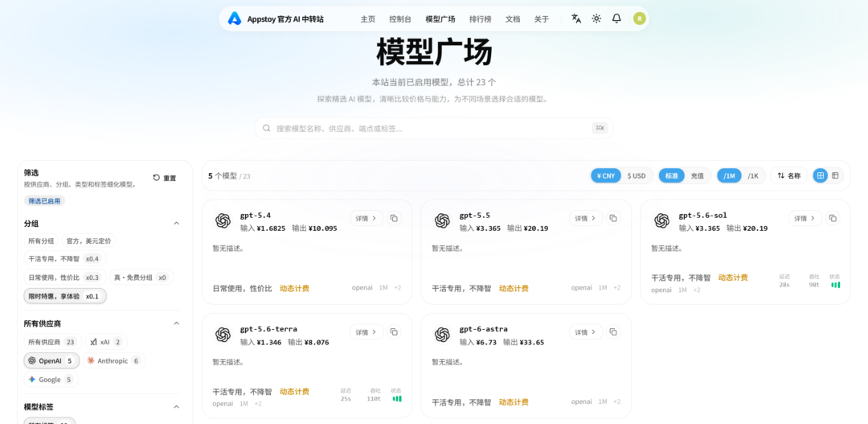Select 充值 pricing mode

697,175
